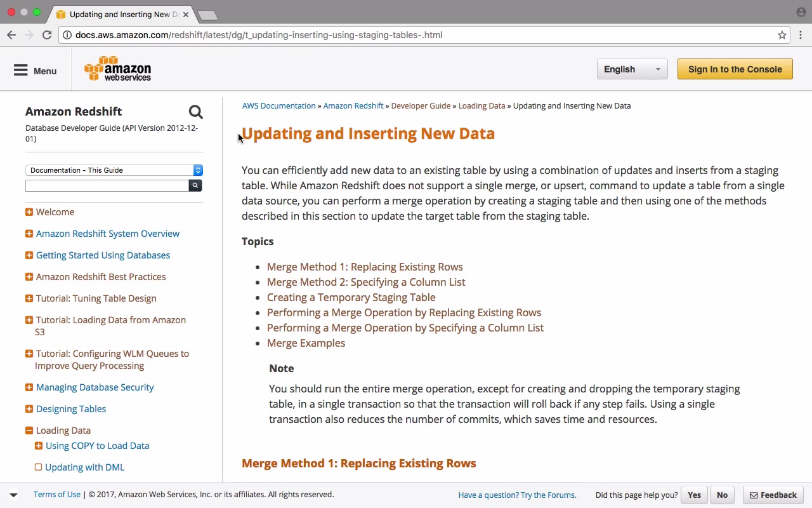
Task: Expand Managing Database Security
Action: [x=29, y=387]
